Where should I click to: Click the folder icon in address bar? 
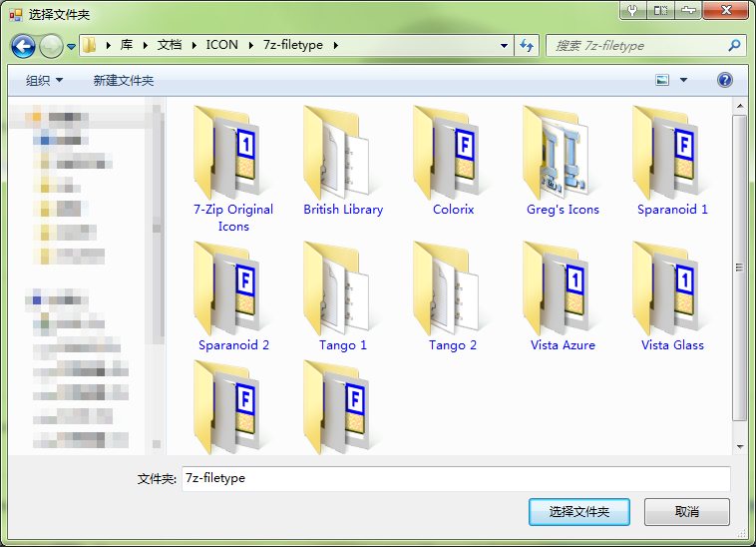pyautogui.click(x=89, y=45)
